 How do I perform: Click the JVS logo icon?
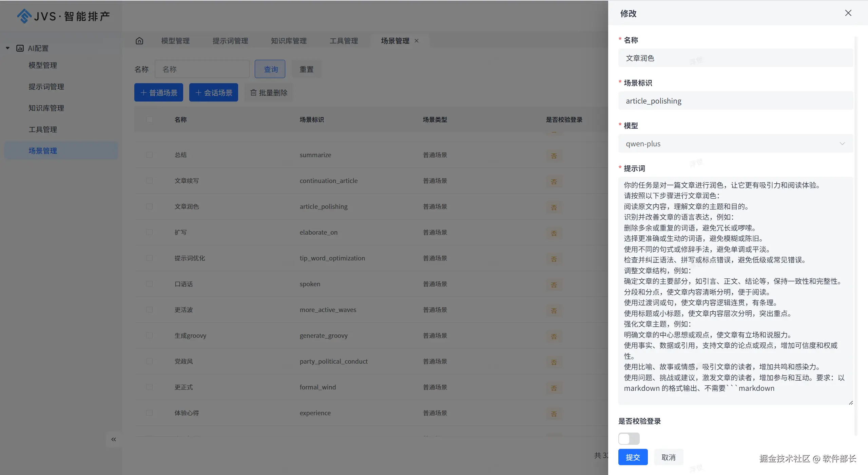[x=24, y=16]
